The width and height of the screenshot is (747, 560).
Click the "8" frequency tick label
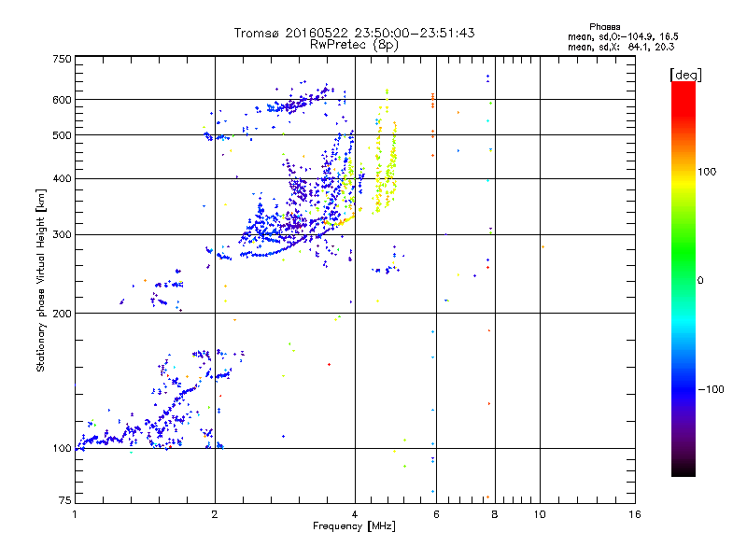(495, 514)
